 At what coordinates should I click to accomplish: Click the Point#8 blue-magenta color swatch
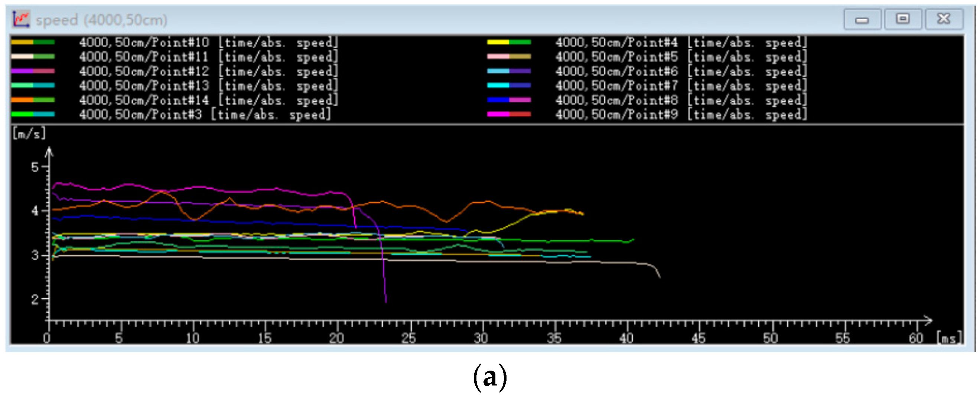point(509,100)
